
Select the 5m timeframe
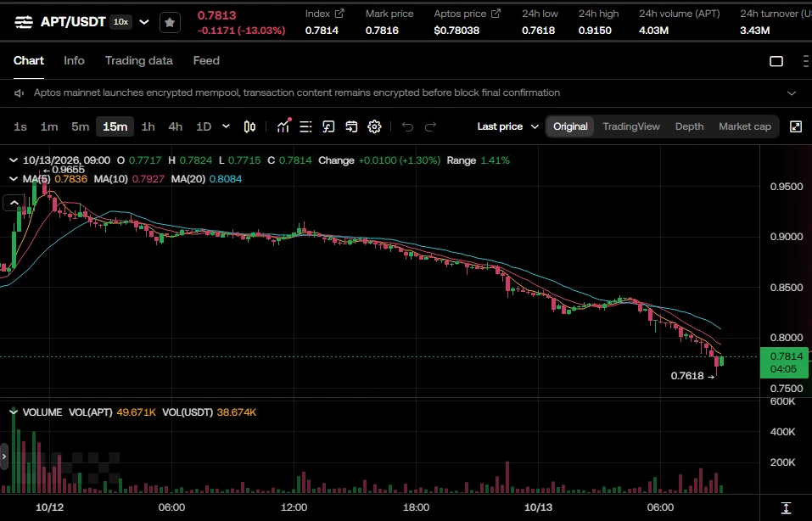(x=81, y=126)
